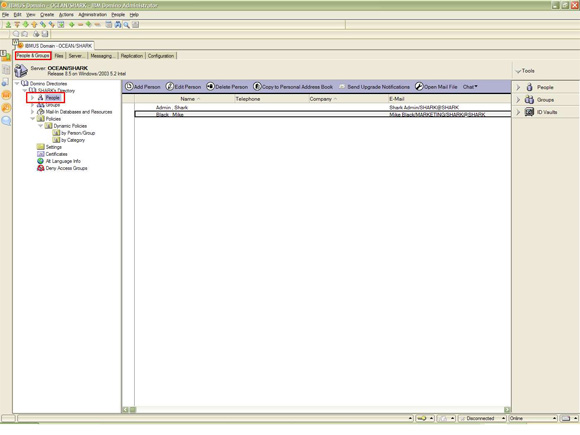Image resolution: width=580 pixels, height=435 pixels.
Task: Open the Online status dropdown arrow
Action: pyautogui.click(x=554, y=418)
